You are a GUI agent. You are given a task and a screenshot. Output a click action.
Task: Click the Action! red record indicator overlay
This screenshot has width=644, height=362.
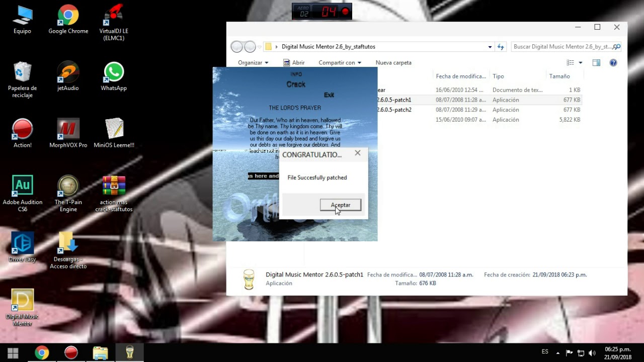coord(345,11)
